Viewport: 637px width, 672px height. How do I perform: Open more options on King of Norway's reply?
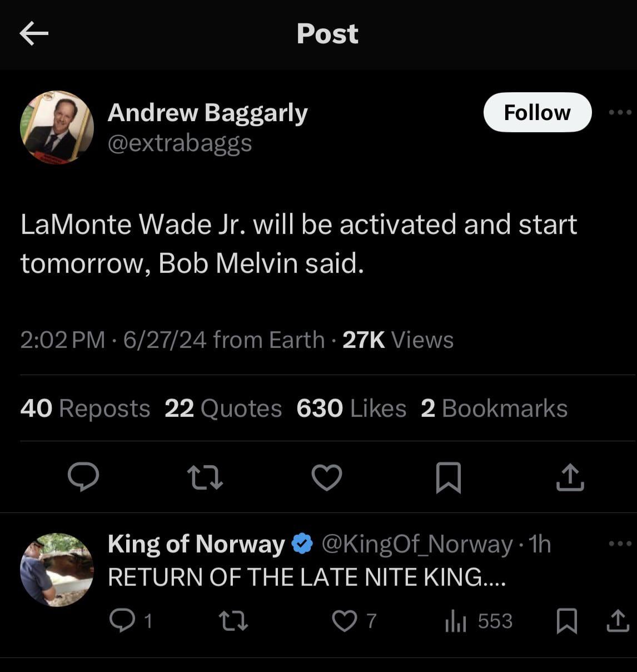tap(620, 544)
